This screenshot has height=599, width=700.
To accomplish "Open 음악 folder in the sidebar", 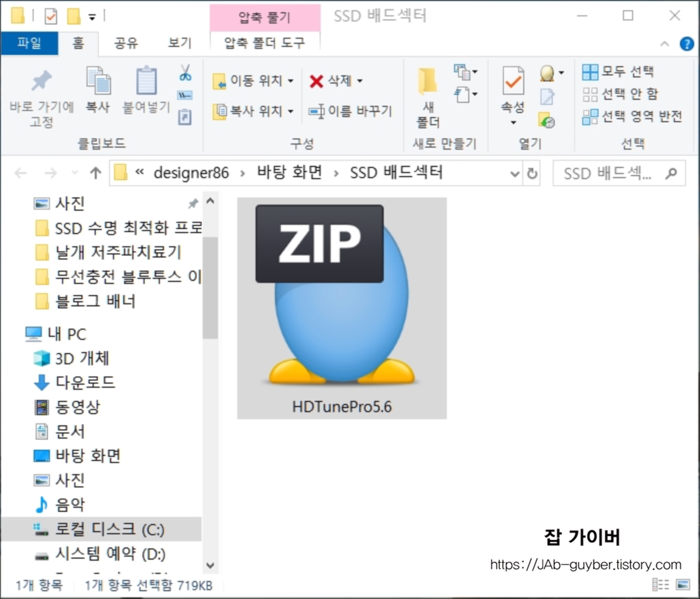I will pyautogui.click(x=59, y=505).
